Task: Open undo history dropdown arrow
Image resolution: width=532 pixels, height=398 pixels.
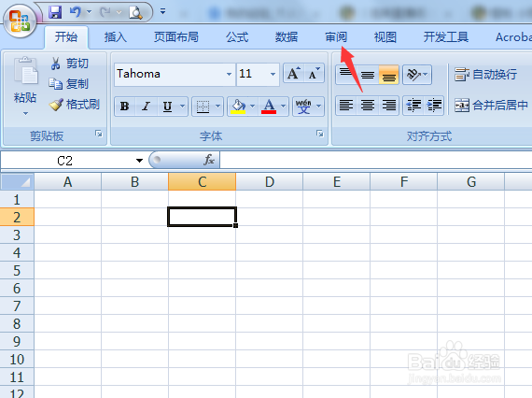Action: tap(89, 12)
